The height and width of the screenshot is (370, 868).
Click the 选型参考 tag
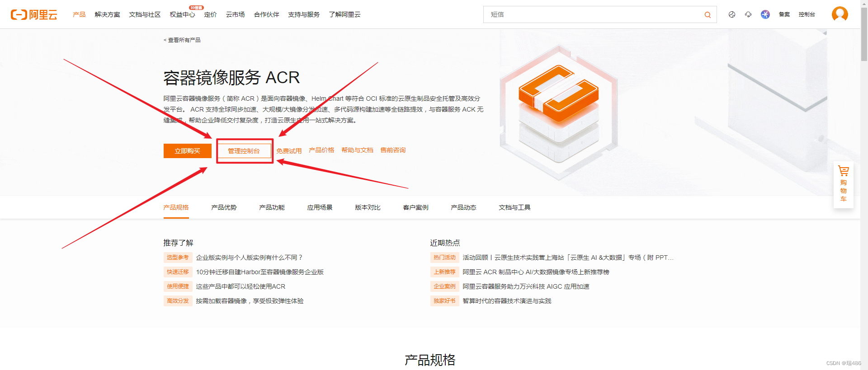[178, 258]
